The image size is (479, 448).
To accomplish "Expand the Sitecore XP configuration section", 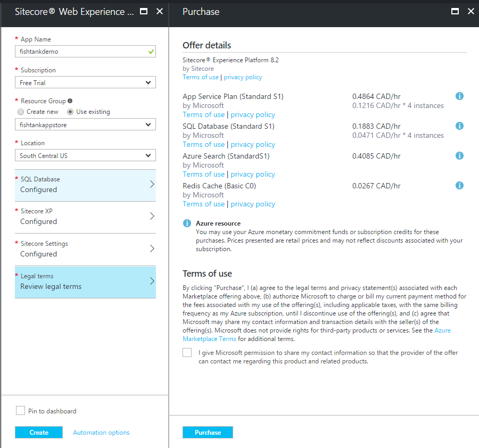I will click(85, 217).
